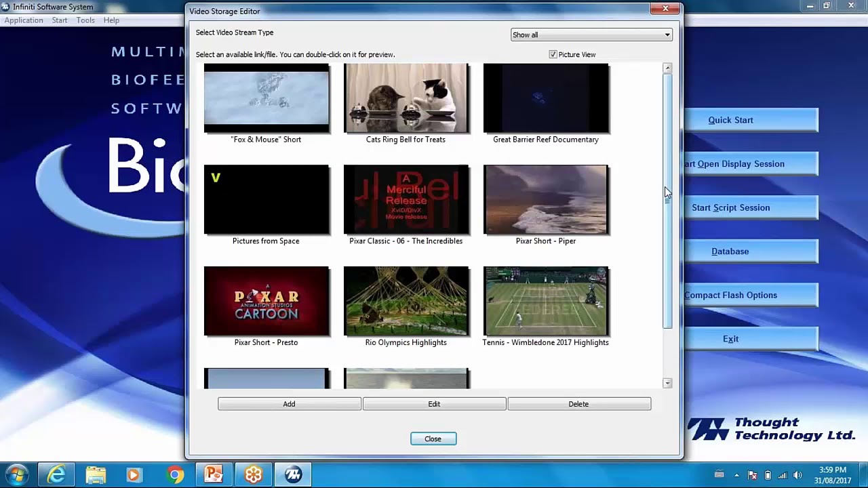Click Start Script Session button

[751, 207]
